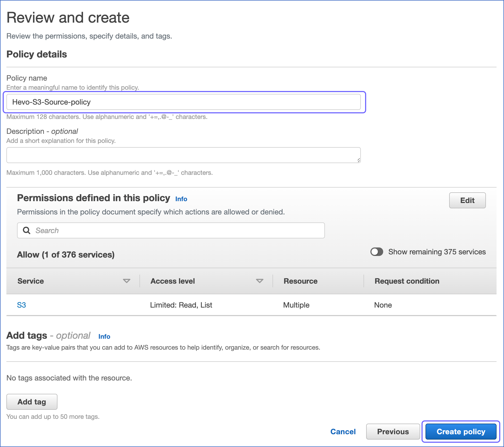Click 'Allow (1 of 376 services)' heading
The width and height of the screenshot is (504, 447).
pyautogui.click(x=66, y=255)
